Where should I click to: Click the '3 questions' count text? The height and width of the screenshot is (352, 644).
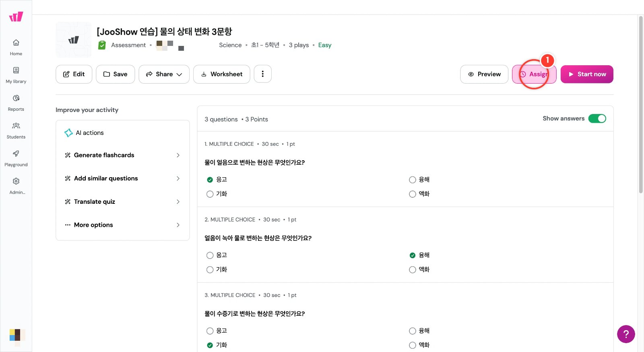point(221,119)
